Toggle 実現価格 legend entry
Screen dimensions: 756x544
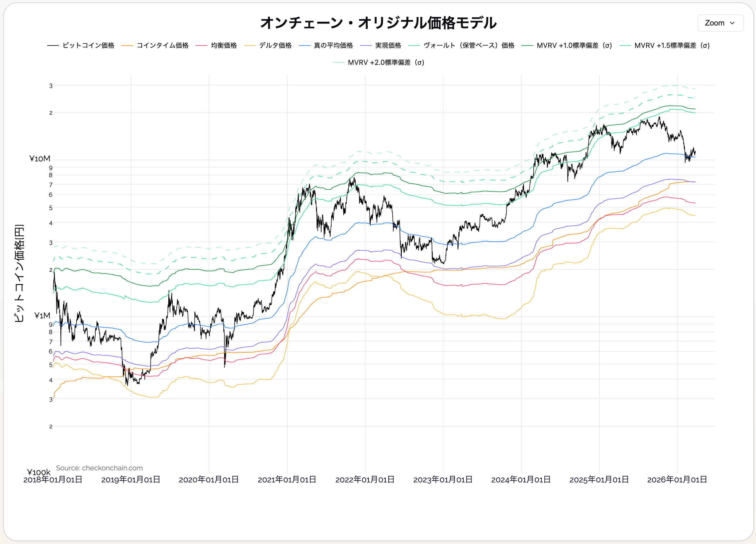(x=388, y=45)
